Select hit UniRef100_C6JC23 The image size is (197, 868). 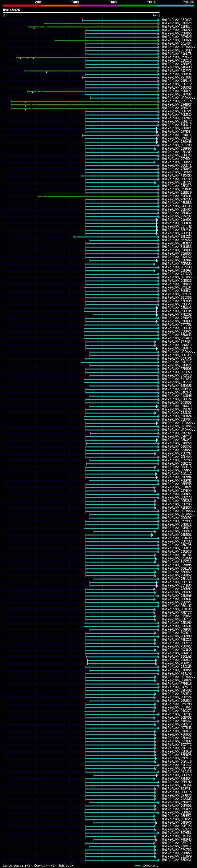[177, 819]
